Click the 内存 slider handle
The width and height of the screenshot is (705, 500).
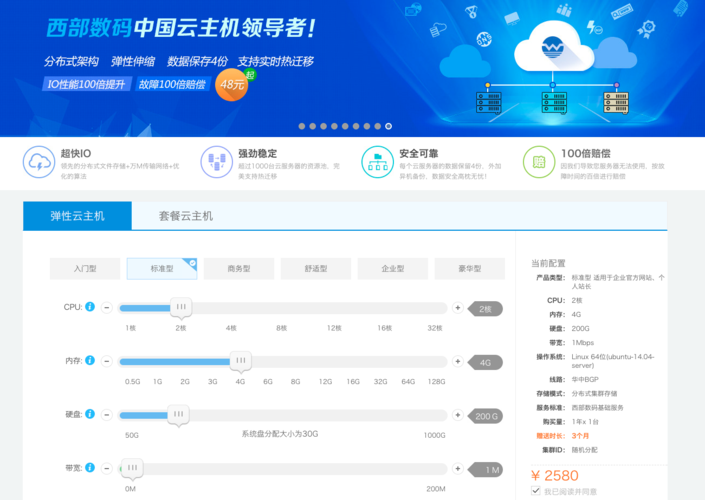(241, 361)
